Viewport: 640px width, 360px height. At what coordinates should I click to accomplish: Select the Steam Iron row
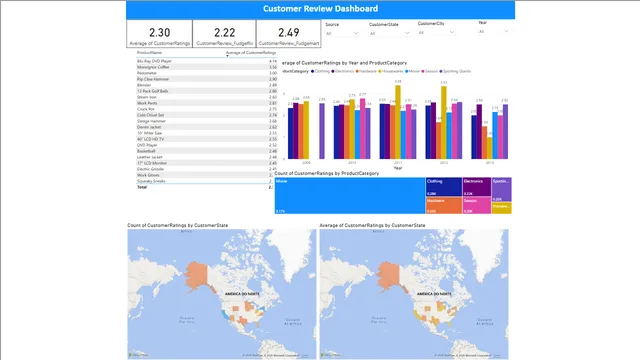[207, 97]
